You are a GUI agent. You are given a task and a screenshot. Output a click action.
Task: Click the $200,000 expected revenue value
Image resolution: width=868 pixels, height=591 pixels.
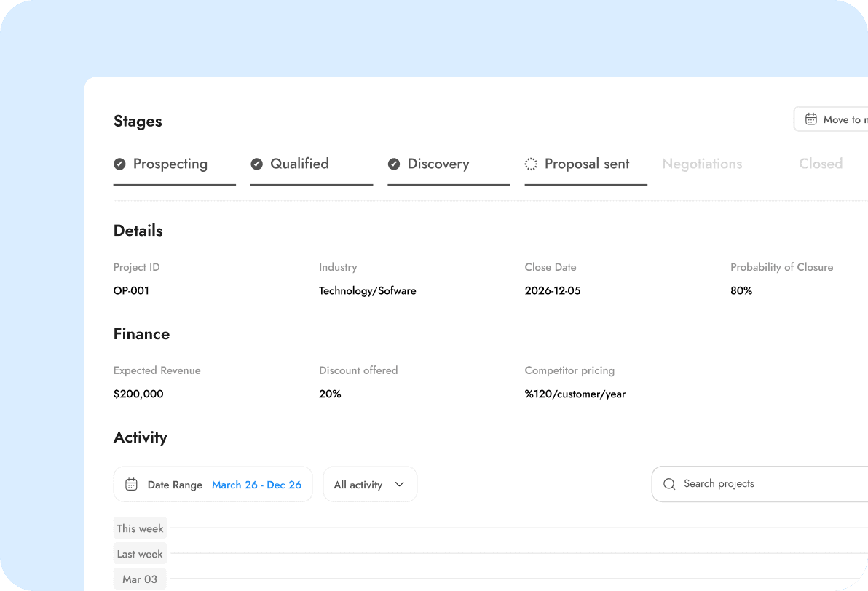point(138,394)
